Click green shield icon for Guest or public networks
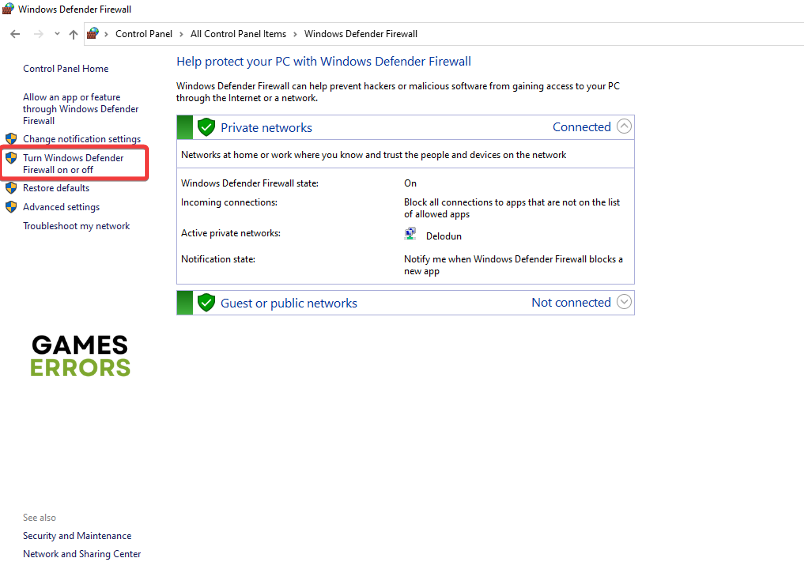 click(x=206, y=303)
